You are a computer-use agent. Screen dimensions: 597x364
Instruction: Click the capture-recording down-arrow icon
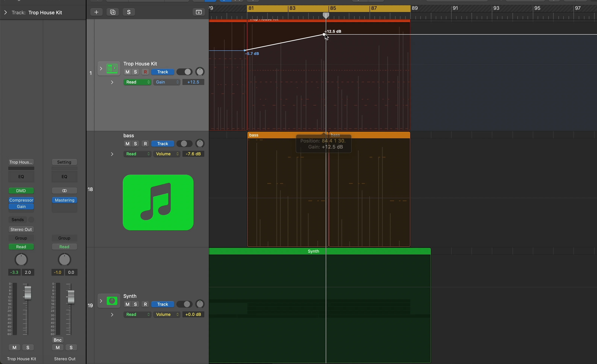pos(199,12)
